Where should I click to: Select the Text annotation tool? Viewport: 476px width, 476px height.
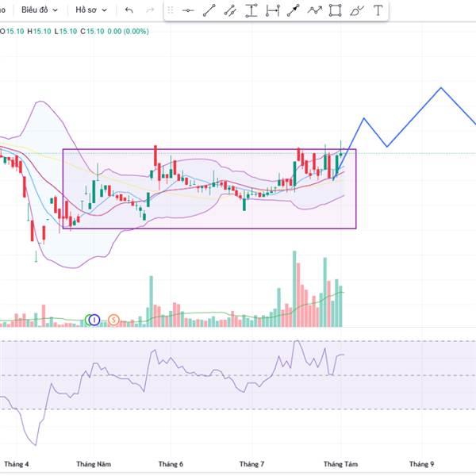pos(378,10)
